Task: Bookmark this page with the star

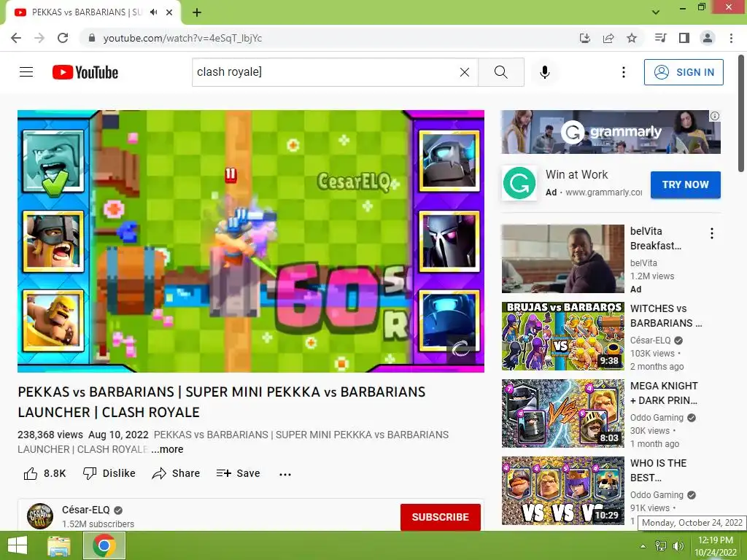Action: click(x=632, y=38)
